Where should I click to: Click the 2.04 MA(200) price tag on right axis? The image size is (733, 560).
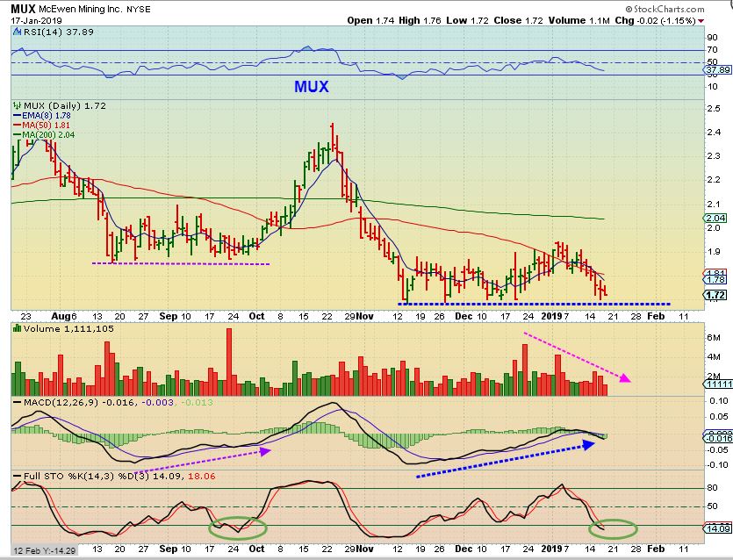(x=715, y=218)
